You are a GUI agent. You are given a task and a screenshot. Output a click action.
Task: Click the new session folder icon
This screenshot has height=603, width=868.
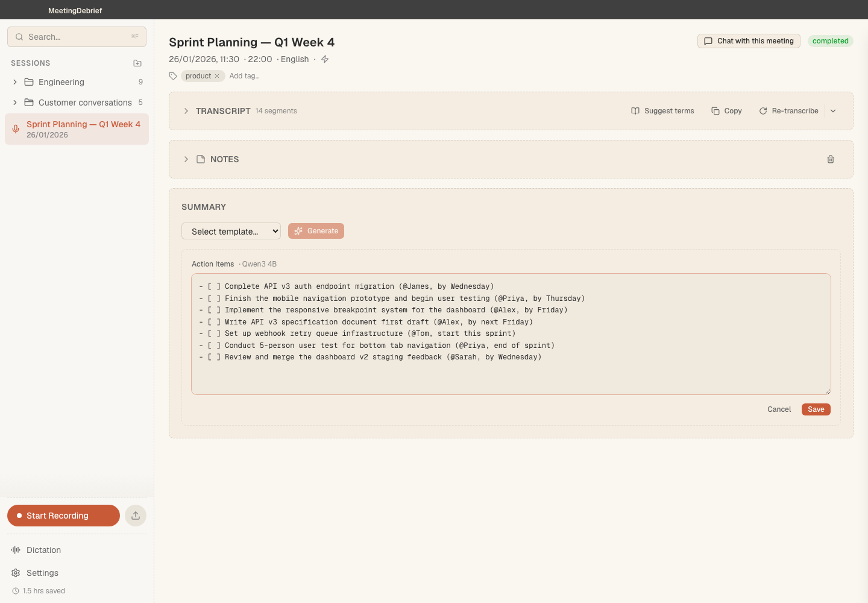point(137,63)
